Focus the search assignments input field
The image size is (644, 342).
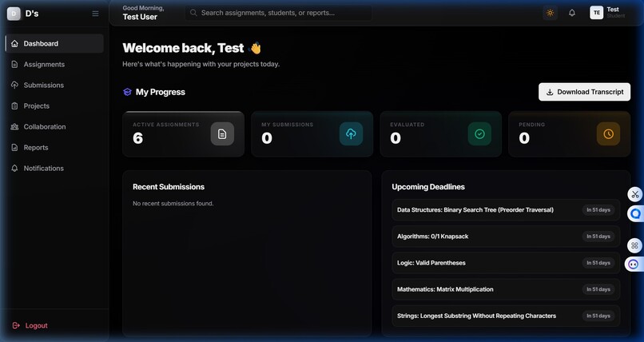click(279, 13)
